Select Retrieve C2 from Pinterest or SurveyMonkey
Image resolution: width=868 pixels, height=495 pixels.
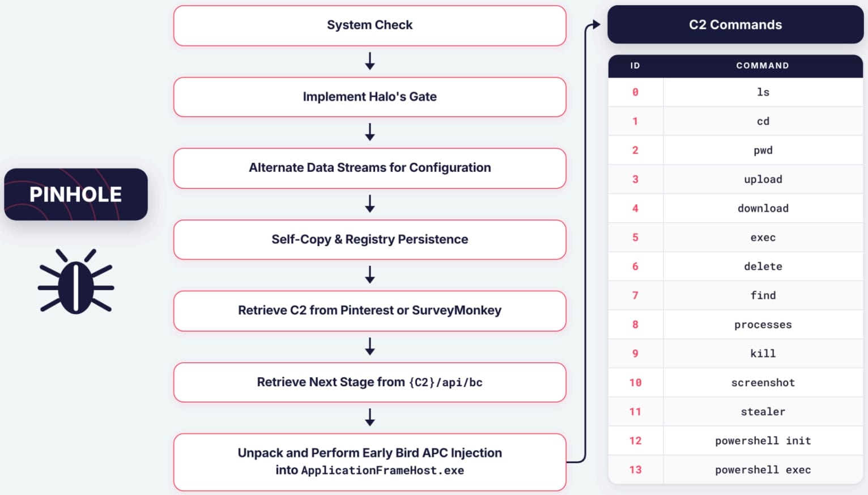click(x=369, y=311)
